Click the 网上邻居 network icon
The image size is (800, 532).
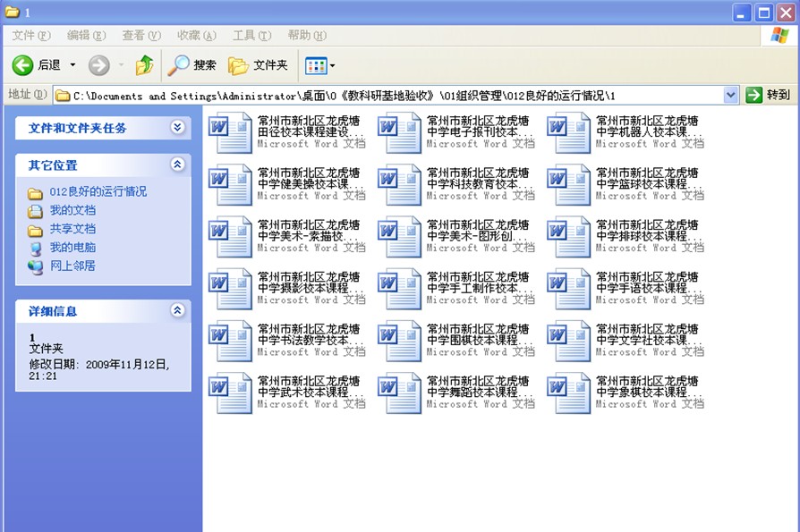click(35, 267)
